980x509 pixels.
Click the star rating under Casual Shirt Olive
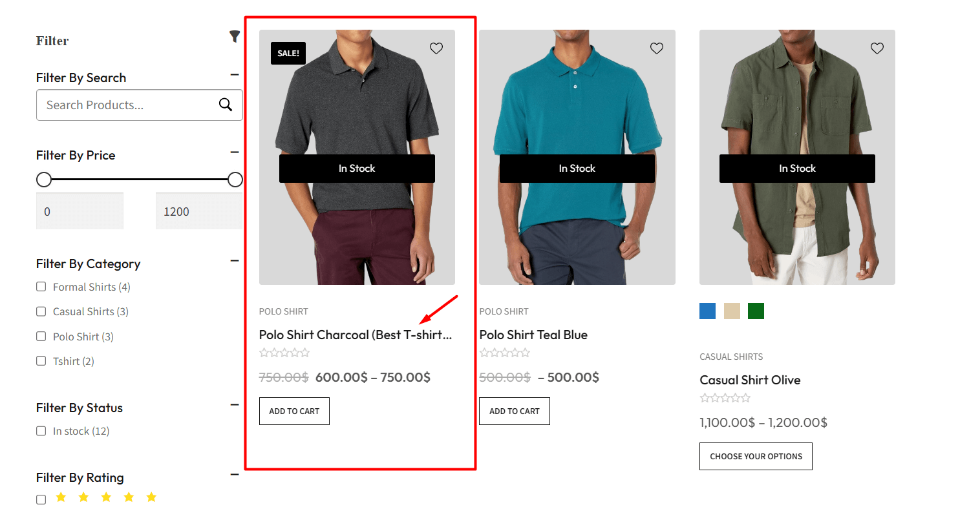(x=725, y=397)
